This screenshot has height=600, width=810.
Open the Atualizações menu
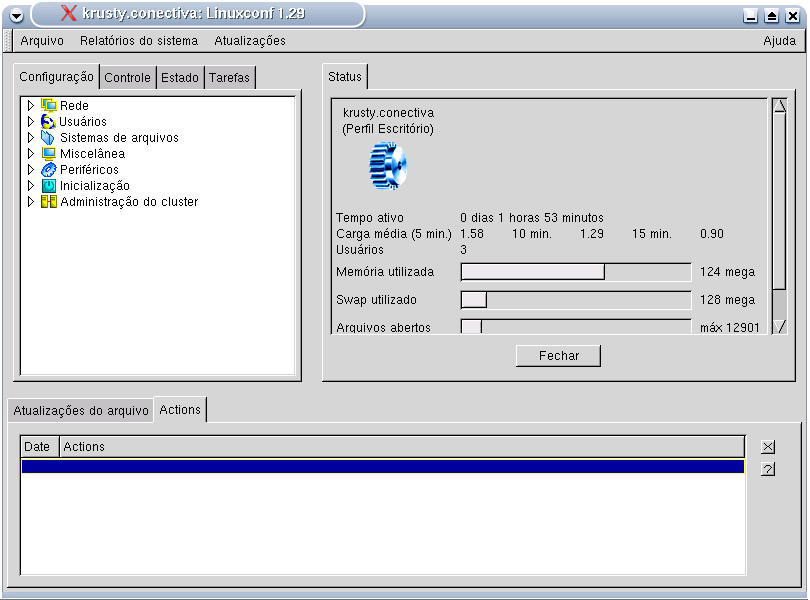click(x=250, y=41)
